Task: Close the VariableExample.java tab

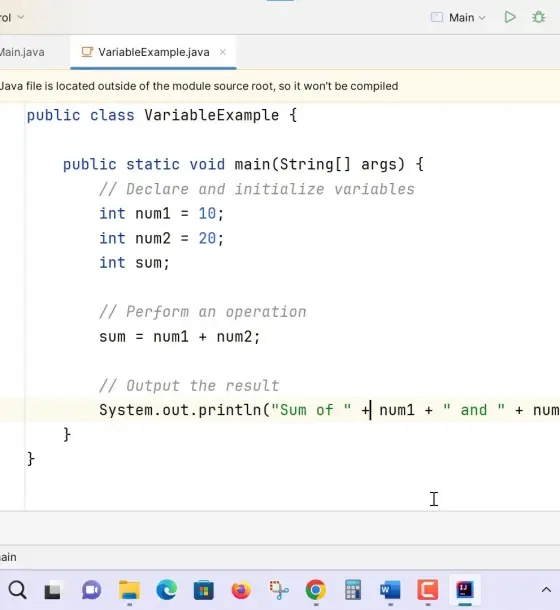Action: tap(223, 52)
